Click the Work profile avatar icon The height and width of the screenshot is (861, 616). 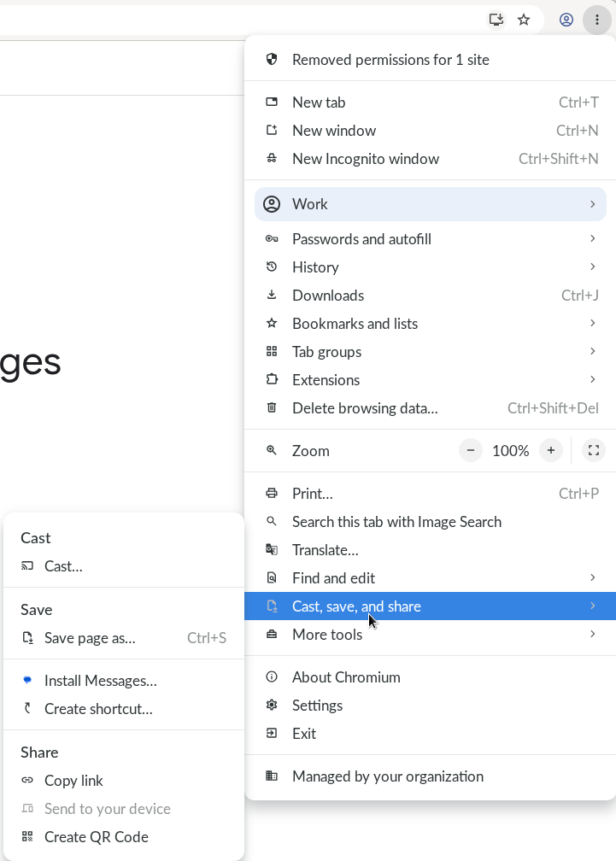click(272, 204)
